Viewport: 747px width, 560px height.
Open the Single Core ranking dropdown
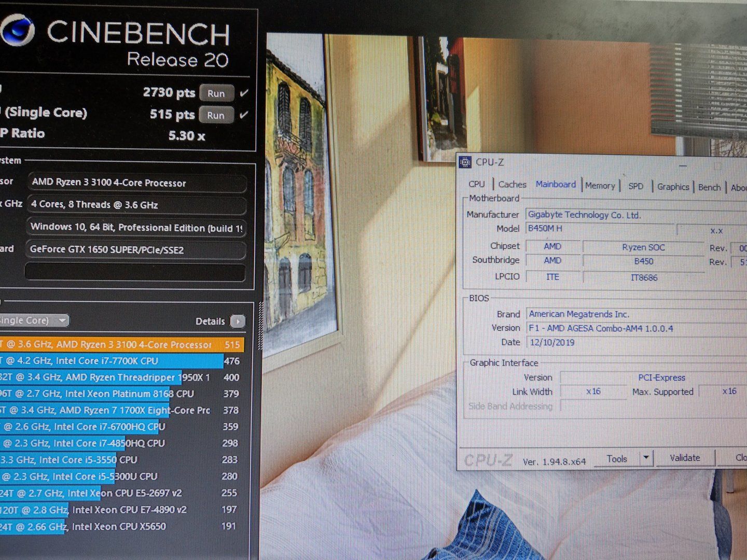pos(34,320)
